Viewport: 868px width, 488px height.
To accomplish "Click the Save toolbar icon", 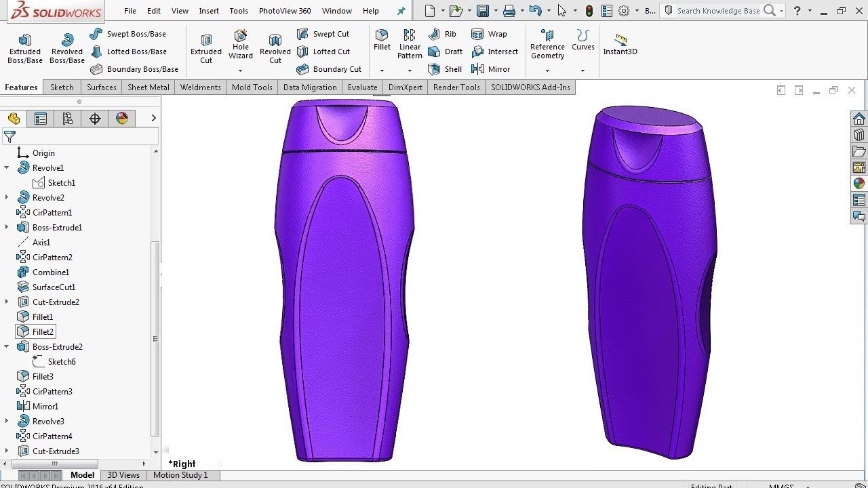I will tap(483, 11).
